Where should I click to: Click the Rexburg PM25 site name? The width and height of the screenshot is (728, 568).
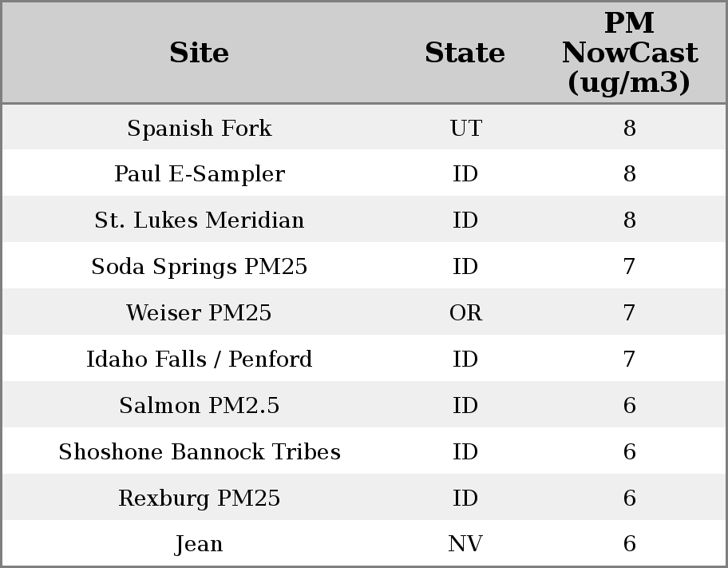(x=199, y=498)
